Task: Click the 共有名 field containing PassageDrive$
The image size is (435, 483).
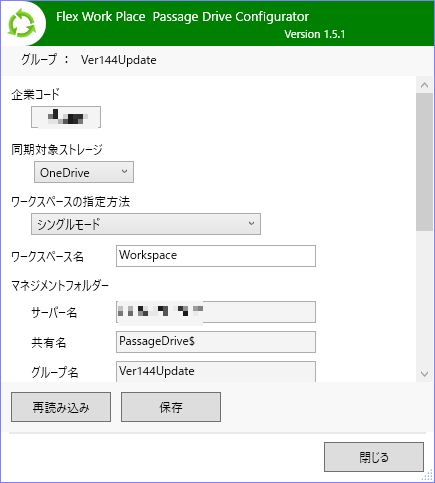Action: pos(216,342)
